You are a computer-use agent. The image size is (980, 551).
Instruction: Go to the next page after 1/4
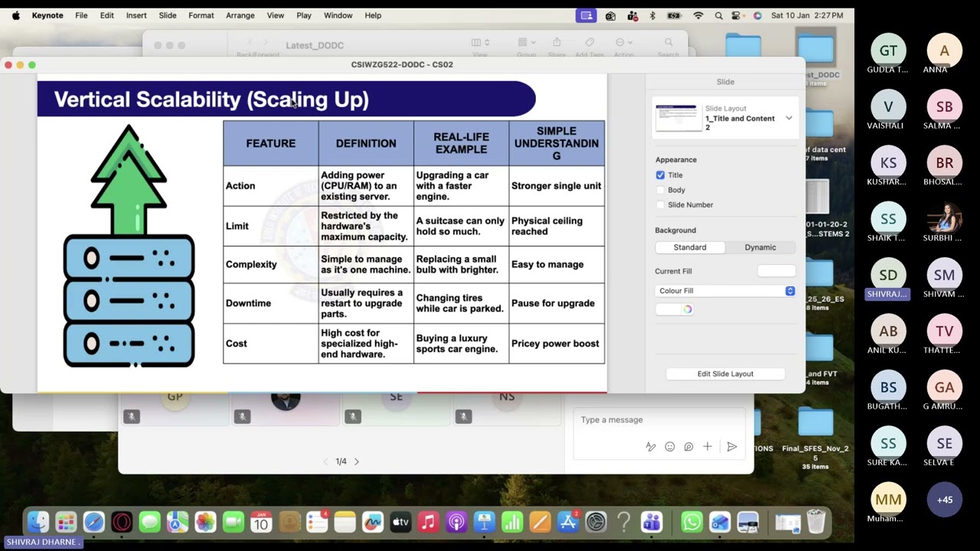point(356,461)
